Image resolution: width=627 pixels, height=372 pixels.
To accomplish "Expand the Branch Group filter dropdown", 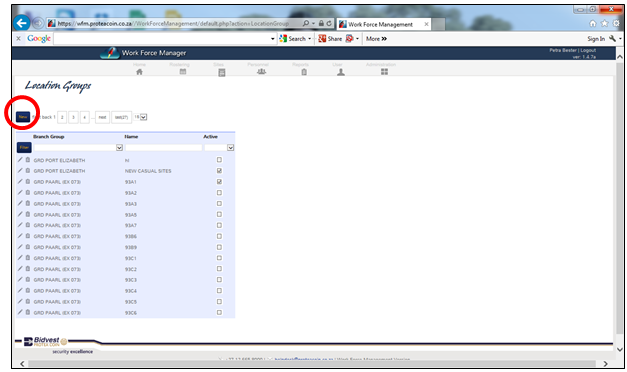I will point(119,148).
